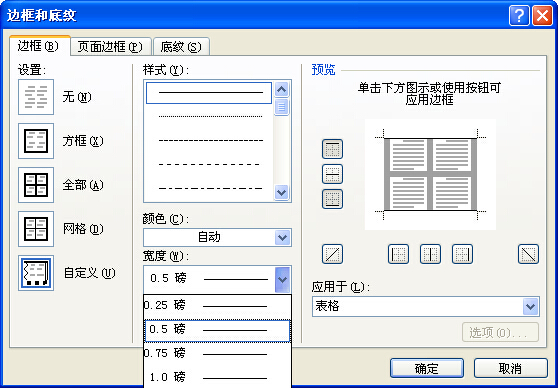Select the 网格 (Grid) border setting icon

pyautogui.click(x=36, y=229)
